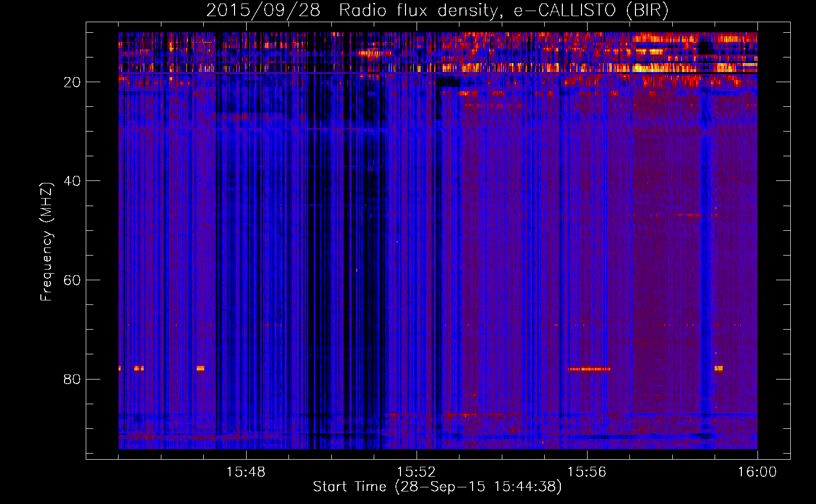Click the 'Frequency (MHZ)' axis label

(46, 242)
